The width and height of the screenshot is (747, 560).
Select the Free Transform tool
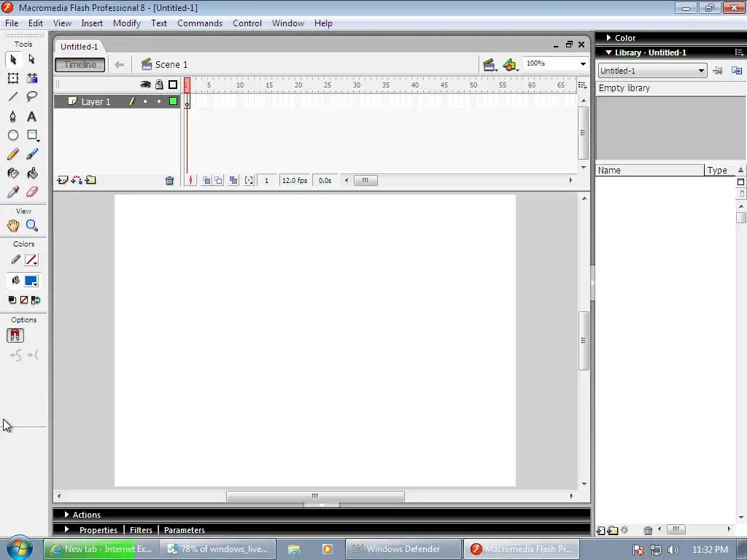coord(13,78)
